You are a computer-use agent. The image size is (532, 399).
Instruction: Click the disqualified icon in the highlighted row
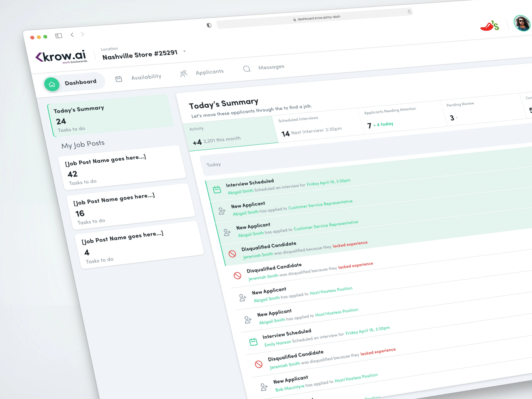(232, 254)
